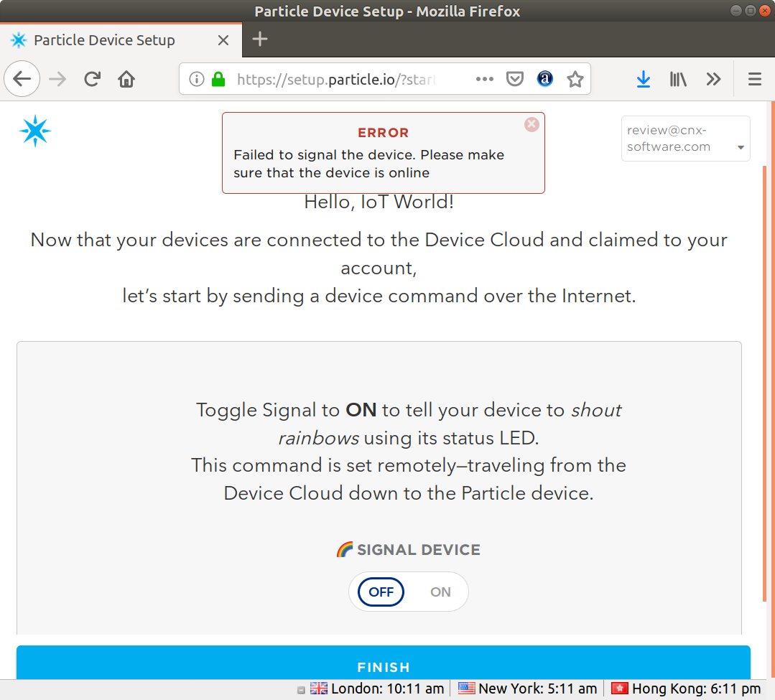Click the ERROR heading text

point(384,133)
